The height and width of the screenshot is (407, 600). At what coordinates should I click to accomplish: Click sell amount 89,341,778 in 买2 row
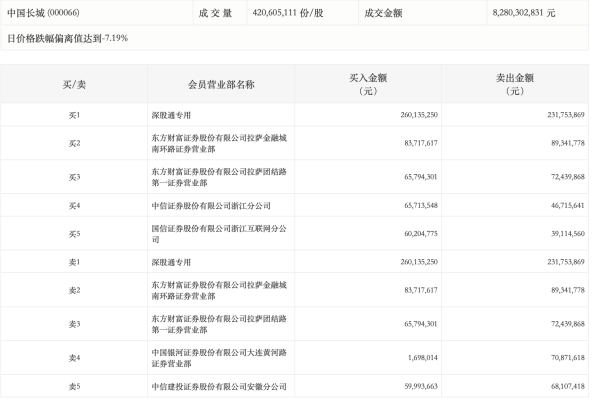[568, 143]
